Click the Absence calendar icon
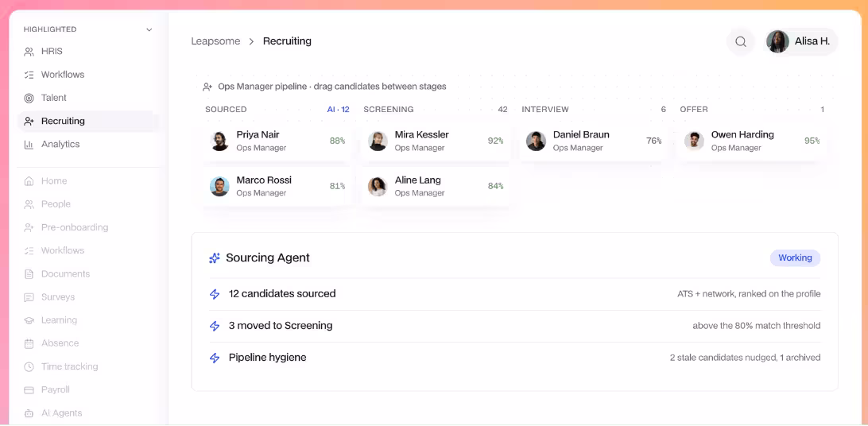Image resolution: width=868 pixels, height=426 pixels. (x=29, y=343)
